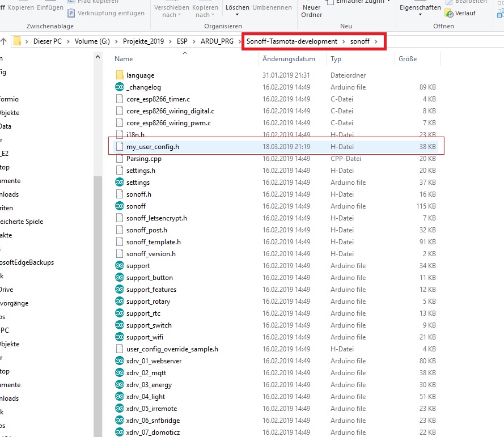The width and height of the screenshot is (504, 437).
Task: Select user_config_override_sample.h file name
Action: tap(172, 349)
